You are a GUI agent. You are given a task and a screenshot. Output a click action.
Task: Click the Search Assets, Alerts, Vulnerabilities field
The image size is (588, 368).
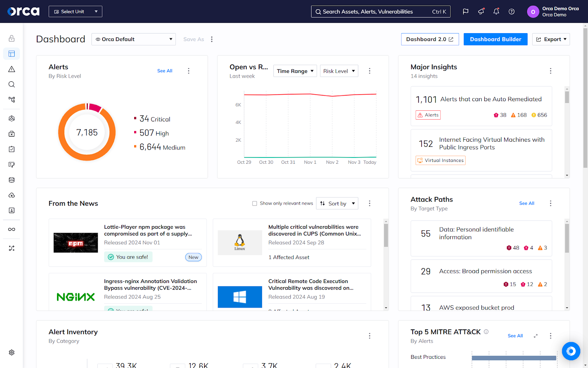(x=380, y=11)
